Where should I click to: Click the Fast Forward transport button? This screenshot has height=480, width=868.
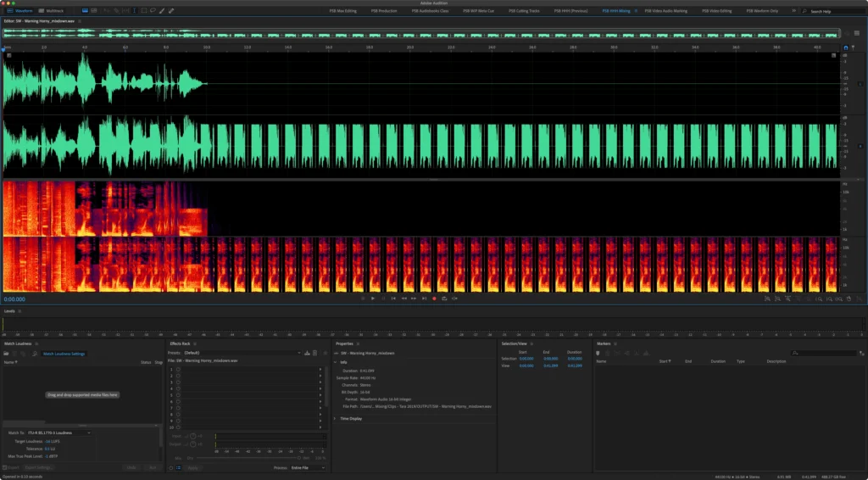pos(414,299)
